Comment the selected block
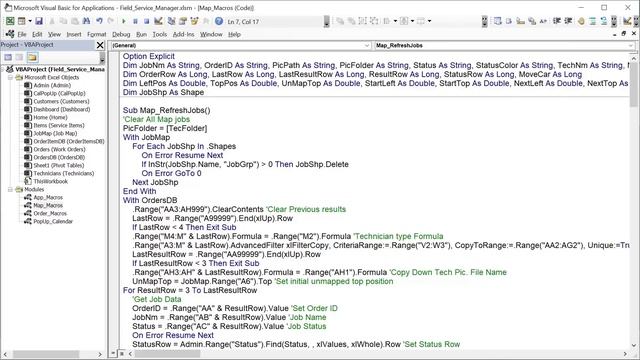Viewport: 640px width, 360px height. (x=593, y=21)
